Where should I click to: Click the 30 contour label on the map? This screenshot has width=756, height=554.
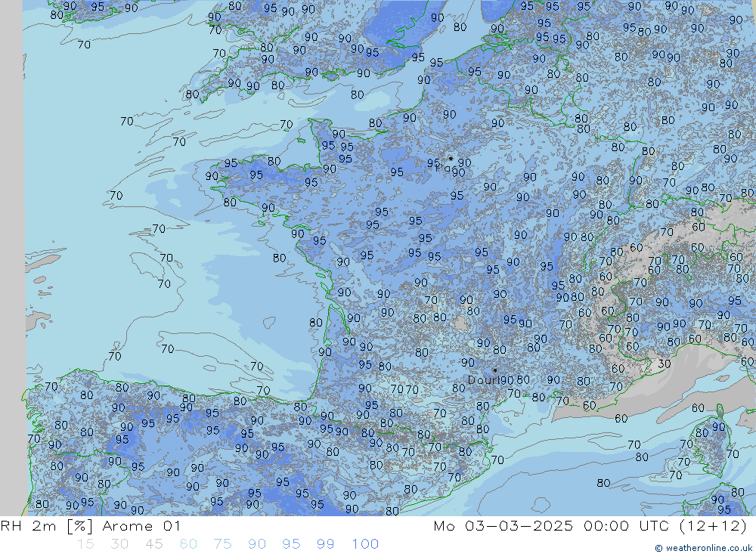coord(665,364)
